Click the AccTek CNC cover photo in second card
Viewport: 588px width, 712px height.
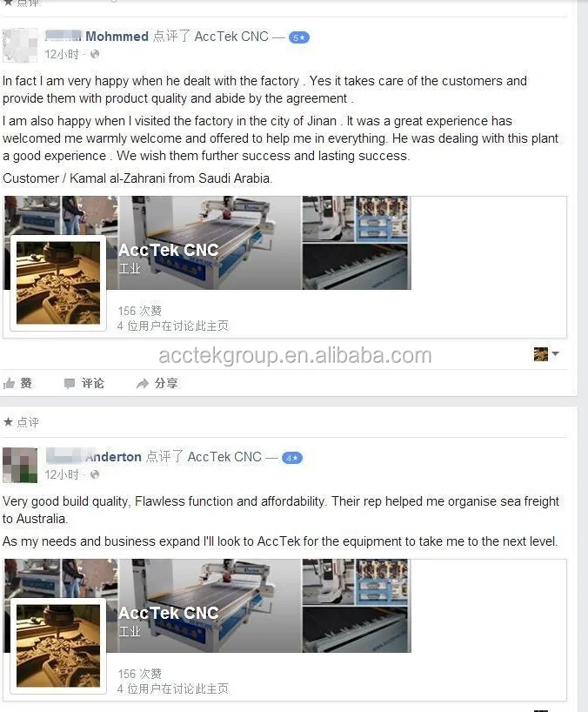[x=207, y=606]
